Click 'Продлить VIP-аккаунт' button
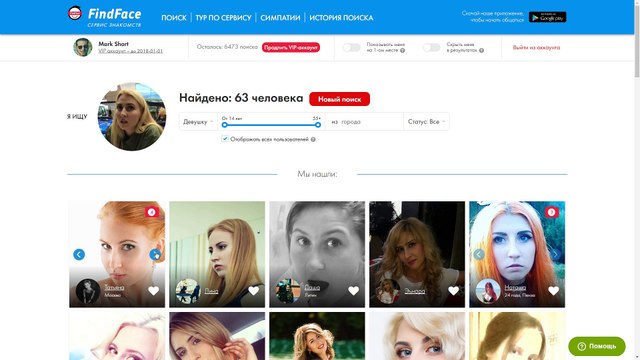The width and height of the screenshot is (640, 360). click(x=291, y=47)
